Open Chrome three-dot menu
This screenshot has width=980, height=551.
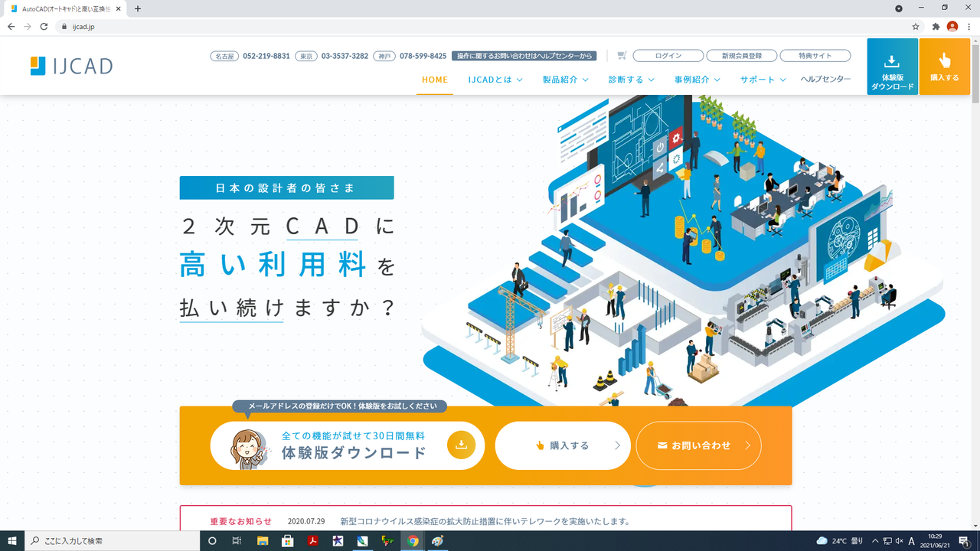point(969,26)
